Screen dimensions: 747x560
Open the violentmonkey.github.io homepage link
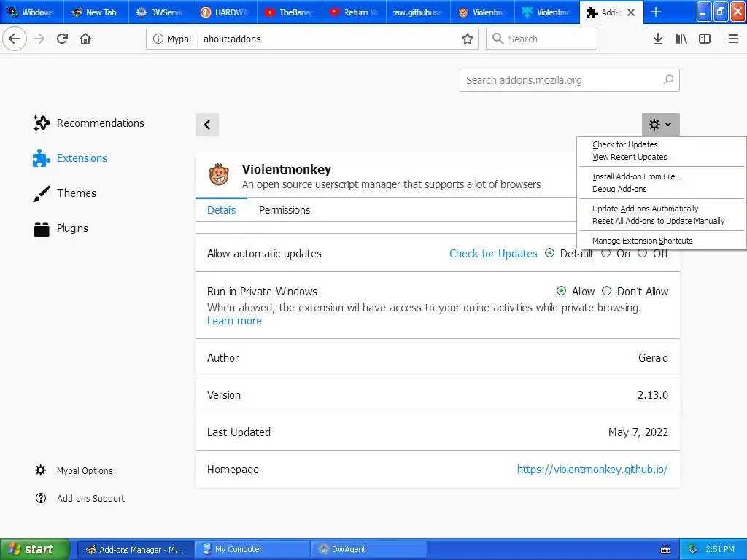(x=592, y=470)
